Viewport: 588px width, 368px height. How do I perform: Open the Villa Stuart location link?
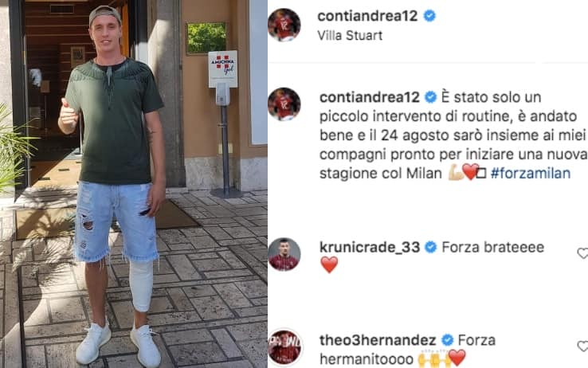tap(350, 36)
